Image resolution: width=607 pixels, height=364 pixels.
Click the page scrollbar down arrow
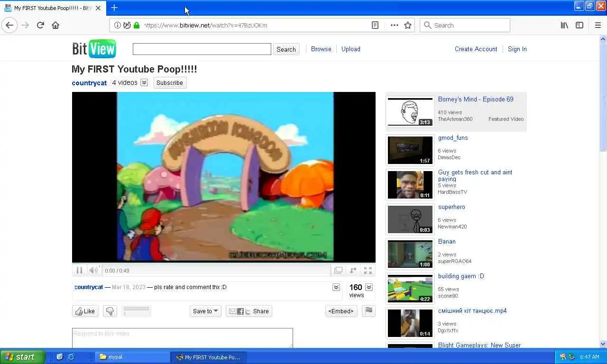coord(603,344)
